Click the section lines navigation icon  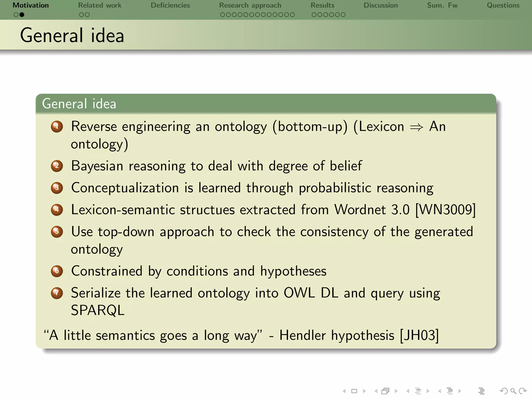[450, 391]
